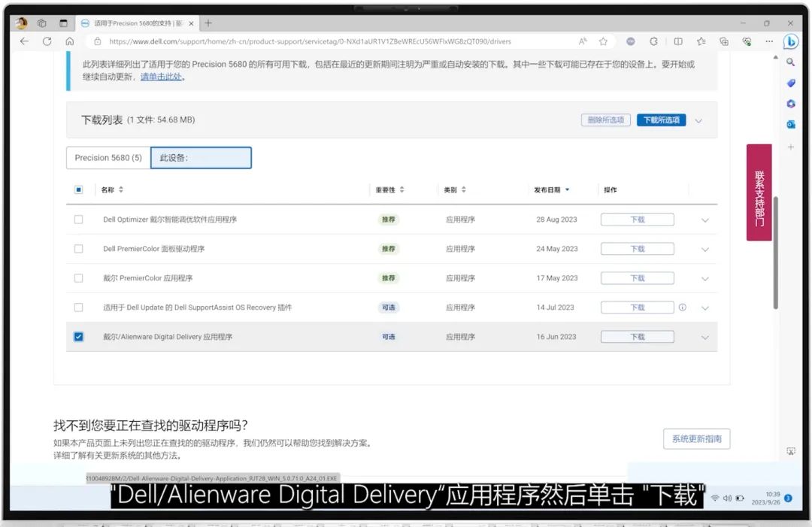Sort the table by 重要性 column
The image size is (812, 527).
390,189
